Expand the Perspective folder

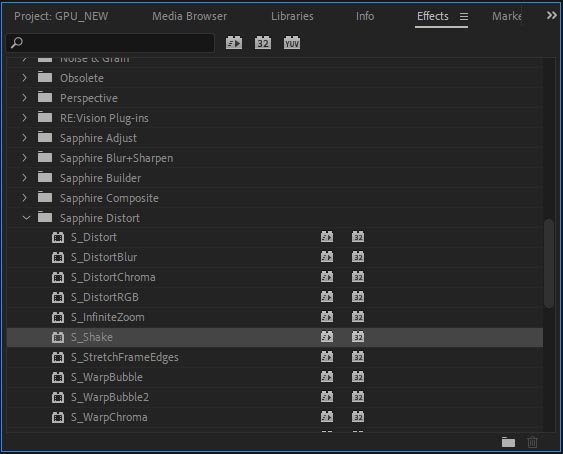pyautogui.click(x=24, y=98)
